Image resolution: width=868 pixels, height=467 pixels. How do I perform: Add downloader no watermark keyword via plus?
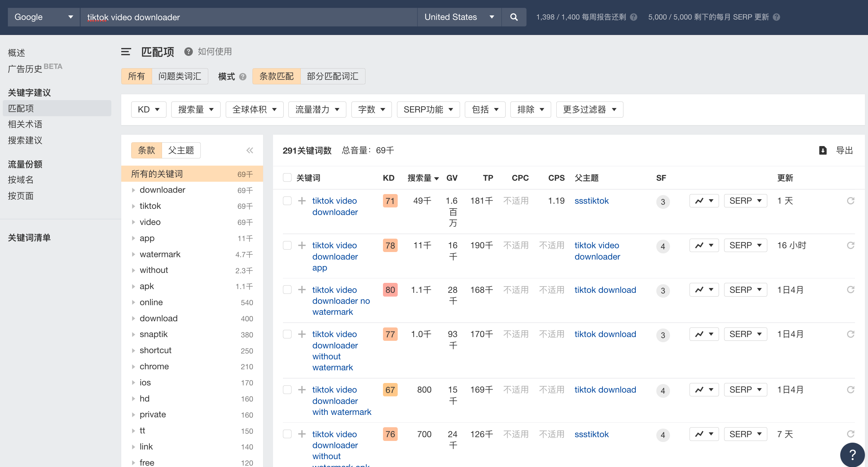(x=302, y=290)
